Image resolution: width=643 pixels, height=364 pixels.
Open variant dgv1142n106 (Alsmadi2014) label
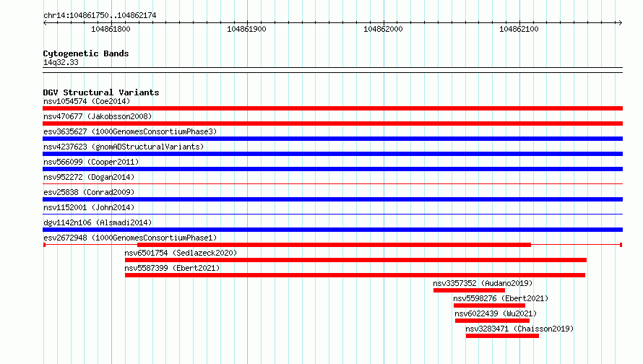tap(98, 222)
